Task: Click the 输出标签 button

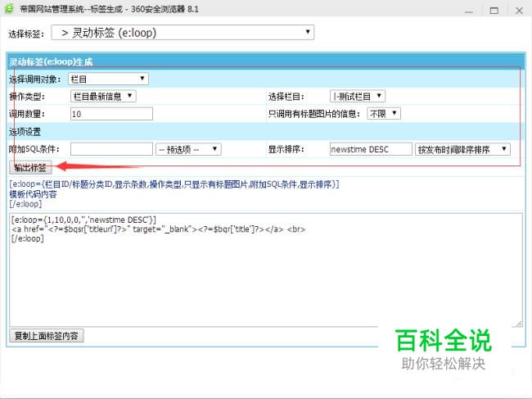Action: [30, 167]
